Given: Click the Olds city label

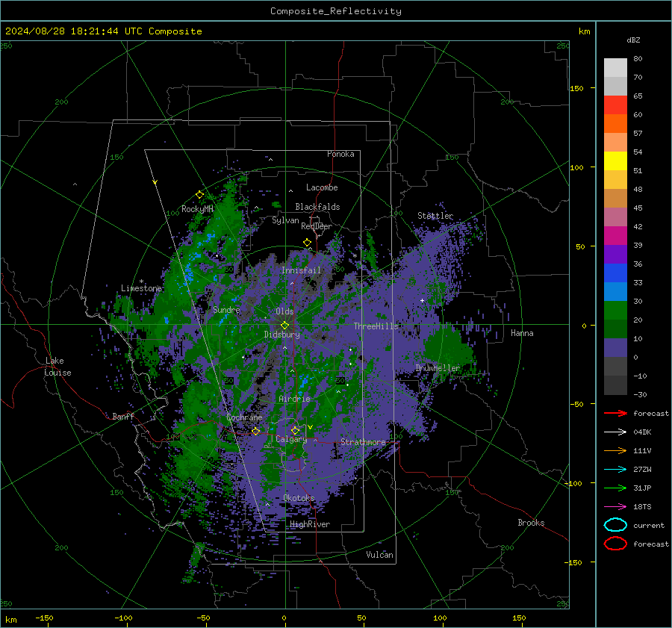Looking at the screenshot, I should (x=284, y=311).
